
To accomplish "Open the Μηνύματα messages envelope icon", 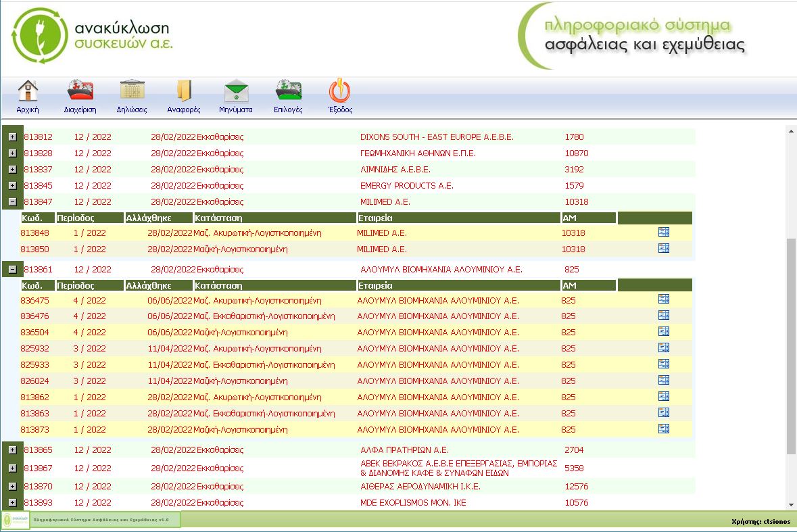I will [x=237, y=91].
